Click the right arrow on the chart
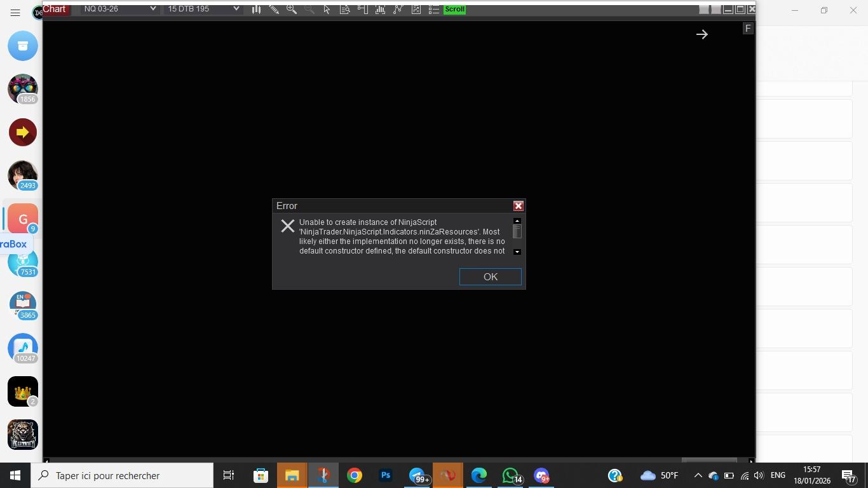The height and width of the screenshot is (488, 868). tap(702, 35)
